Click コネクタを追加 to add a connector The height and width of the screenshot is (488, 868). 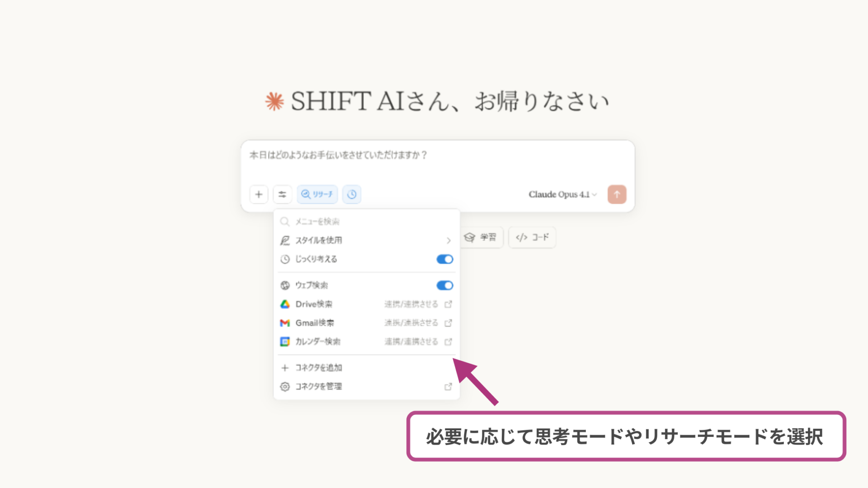[319, 367]
